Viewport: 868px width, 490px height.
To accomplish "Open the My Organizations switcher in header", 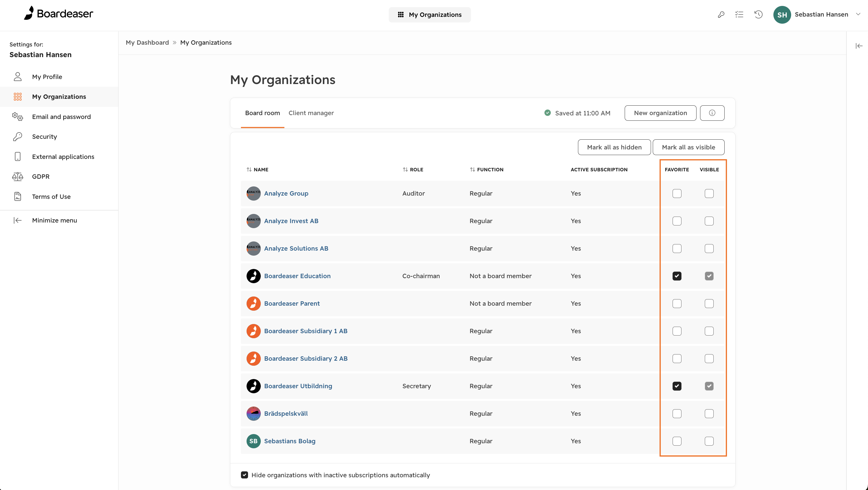I will click(x=430, y=14).
